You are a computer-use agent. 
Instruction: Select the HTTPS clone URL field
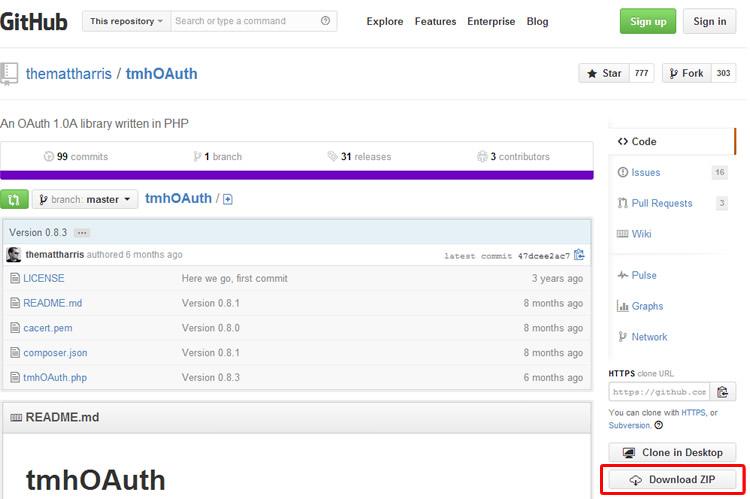click(x=659, y=392)
